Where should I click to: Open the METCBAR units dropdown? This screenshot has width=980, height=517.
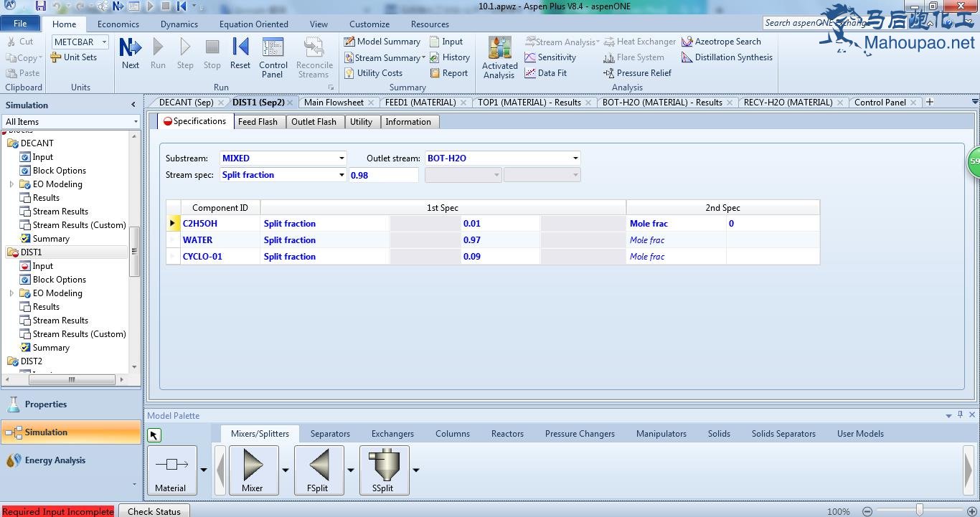[x=104, y=42]
